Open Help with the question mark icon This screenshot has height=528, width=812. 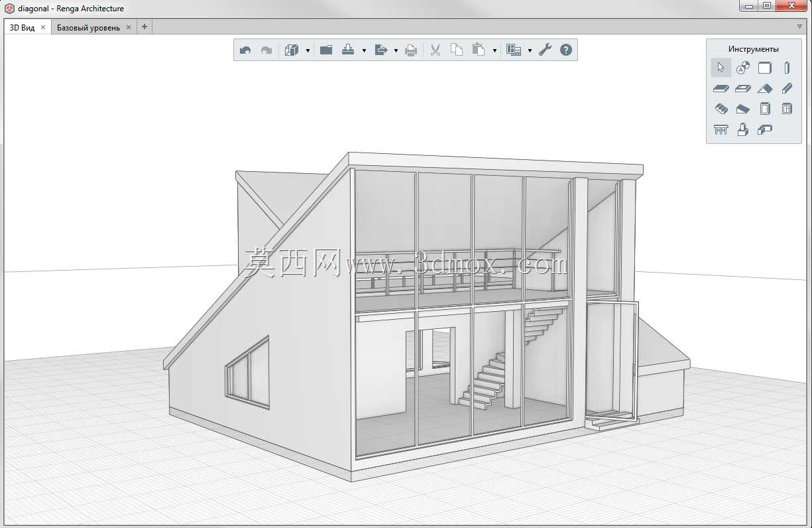click(x=566, y=50)
